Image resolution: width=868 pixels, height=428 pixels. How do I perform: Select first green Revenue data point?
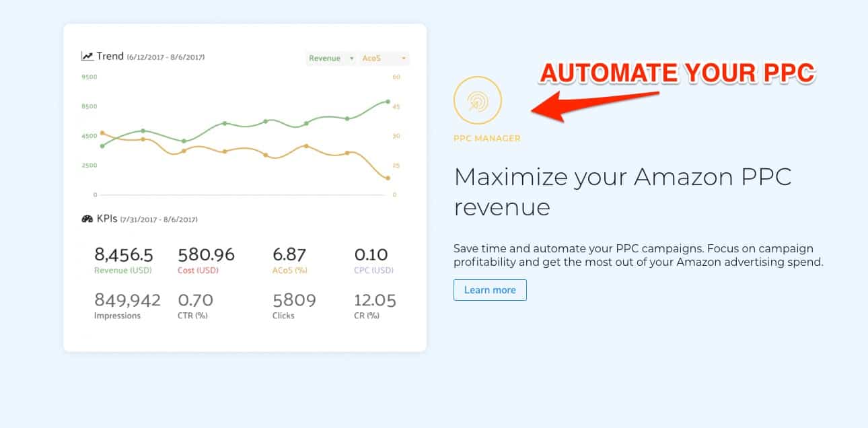102,145
